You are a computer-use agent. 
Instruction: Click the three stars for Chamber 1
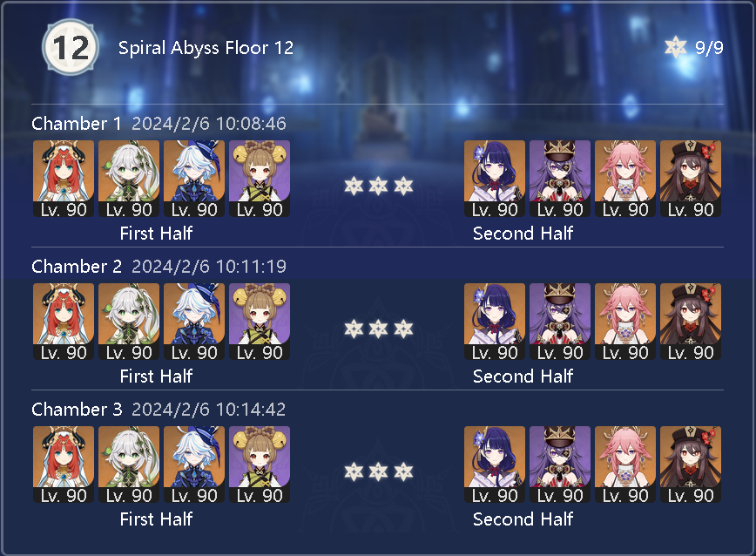(x=379, y=186)
